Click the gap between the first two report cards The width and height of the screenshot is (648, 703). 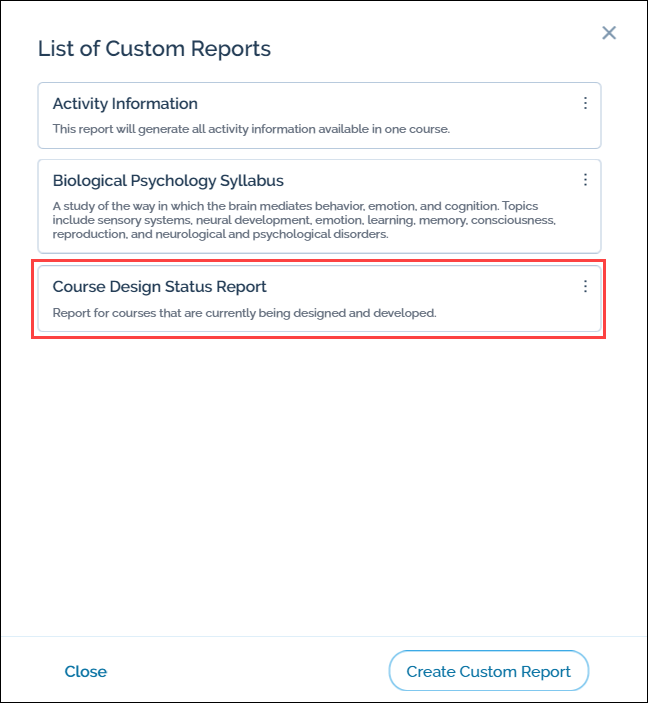pyautogui.click(x=320, y=154)
